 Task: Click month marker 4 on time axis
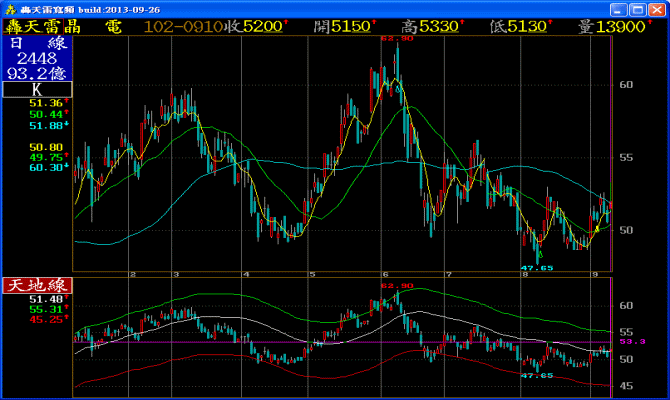[x=246, y=274]
